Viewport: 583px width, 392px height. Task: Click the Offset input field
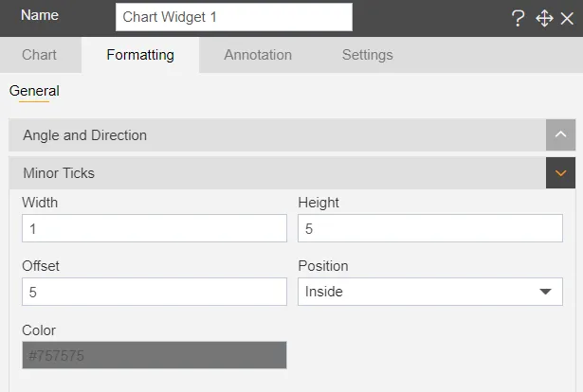[x=154, y=292]
